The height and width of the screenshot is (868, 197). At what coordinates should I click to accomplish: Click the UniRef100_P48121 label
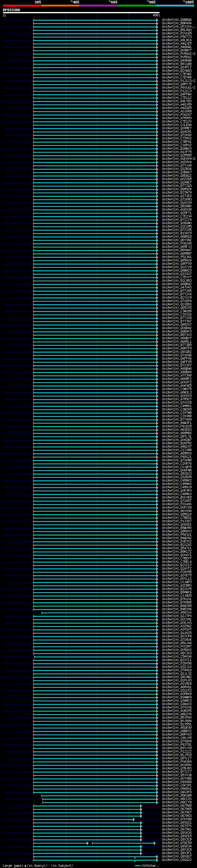pos(176,457)
